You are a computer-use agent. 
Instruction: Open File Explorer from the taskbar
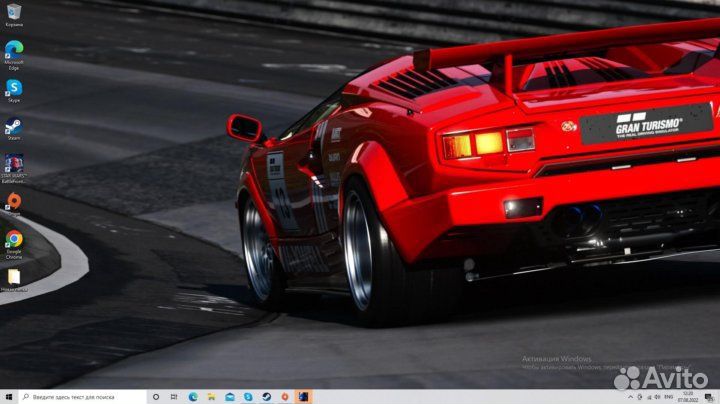(x=212, y=397)
